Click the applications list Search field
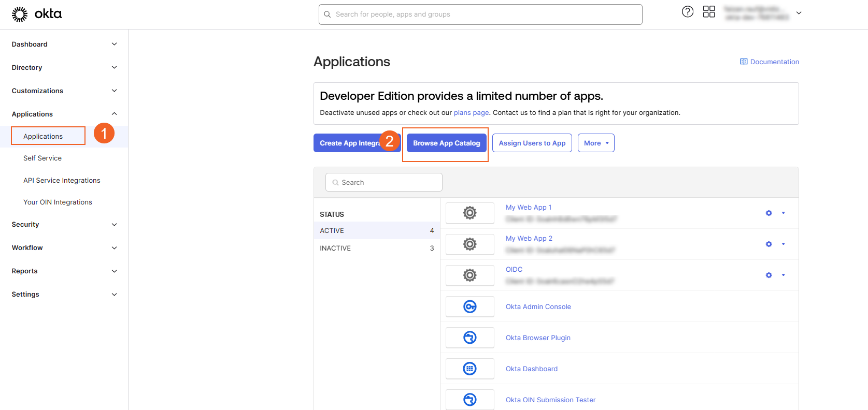Screen dimensions: 868x410 pos(384,183)
